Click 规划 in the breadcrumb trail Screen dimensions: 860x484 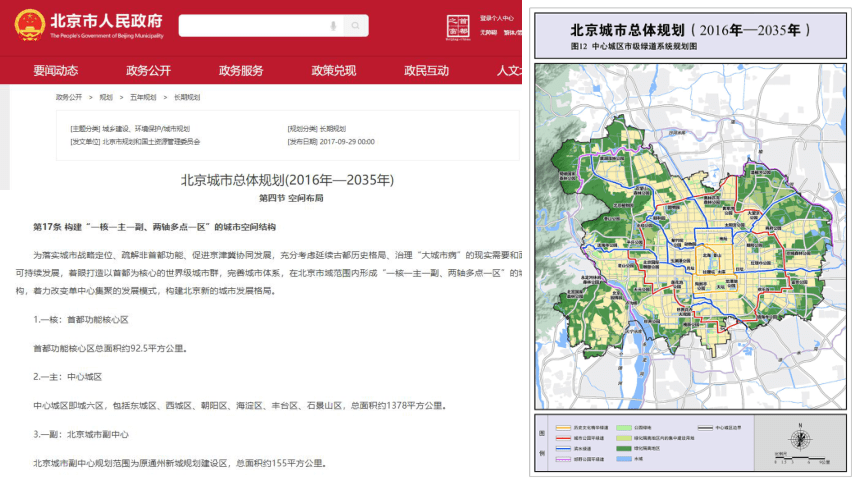coord(106,97)
